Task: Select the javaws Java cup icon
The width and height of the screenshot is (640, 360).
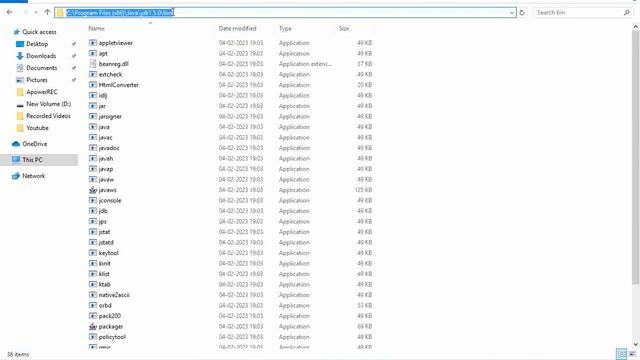Action: (x=93, y=190)
